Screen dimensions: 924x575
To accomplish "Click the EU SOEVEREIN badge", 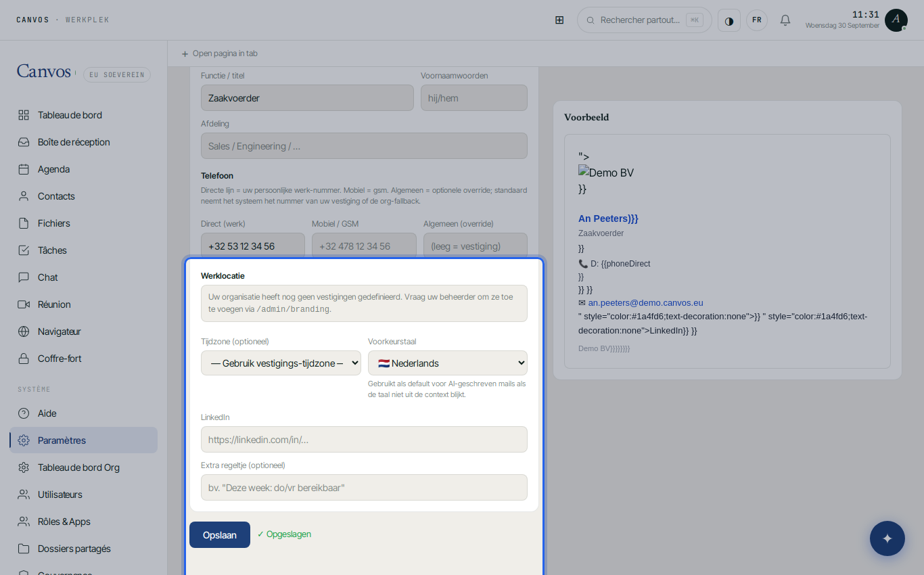I will tap(117, 74).
